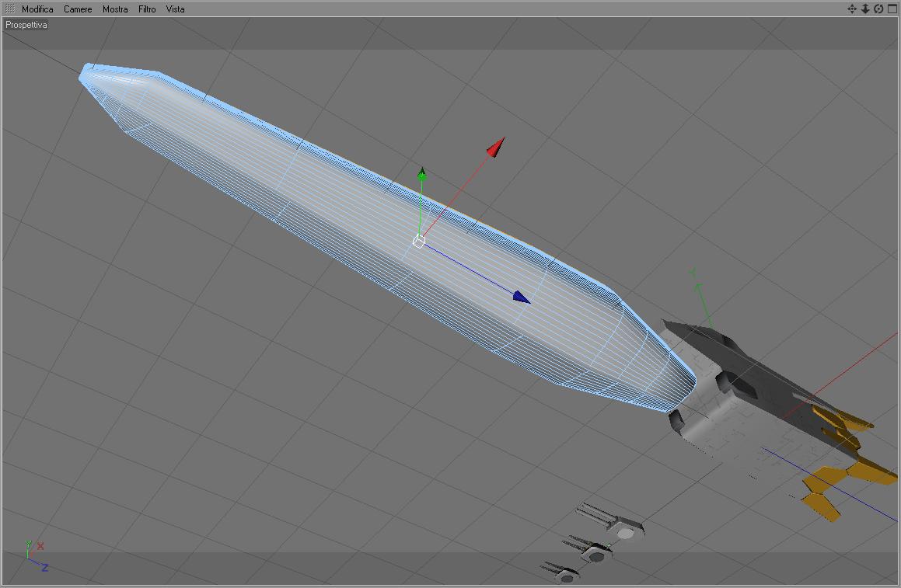Open the Vista menu
The image size is (901, 588).
point(175,9)
